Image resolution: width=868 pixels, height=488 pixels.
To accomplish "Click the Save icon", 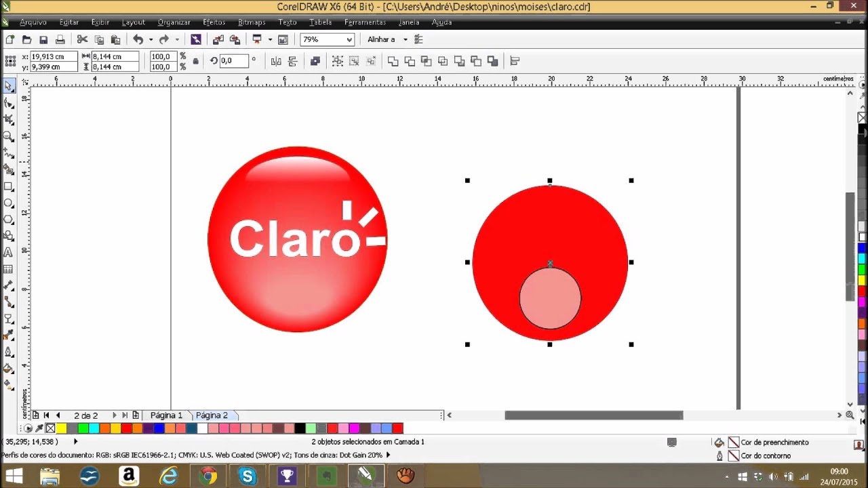I will pyautogui.click(x=43, y=40).
